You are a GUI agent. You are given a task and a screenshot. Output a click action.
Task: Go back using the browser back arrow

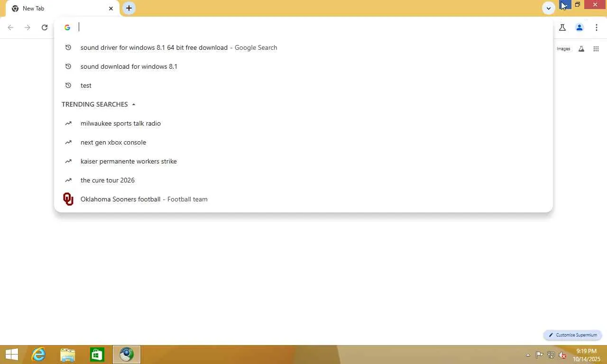pos(10,27)
